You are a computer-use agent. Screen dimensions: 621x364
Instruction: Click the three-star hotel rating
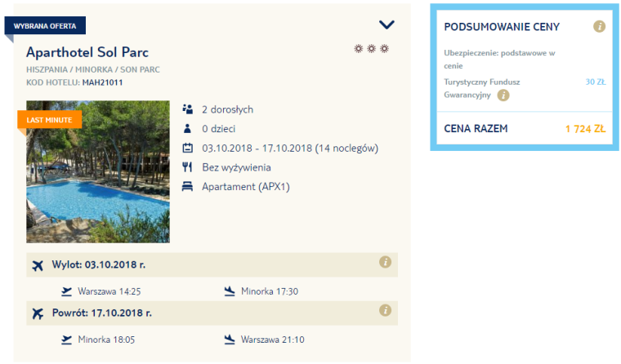371,49
